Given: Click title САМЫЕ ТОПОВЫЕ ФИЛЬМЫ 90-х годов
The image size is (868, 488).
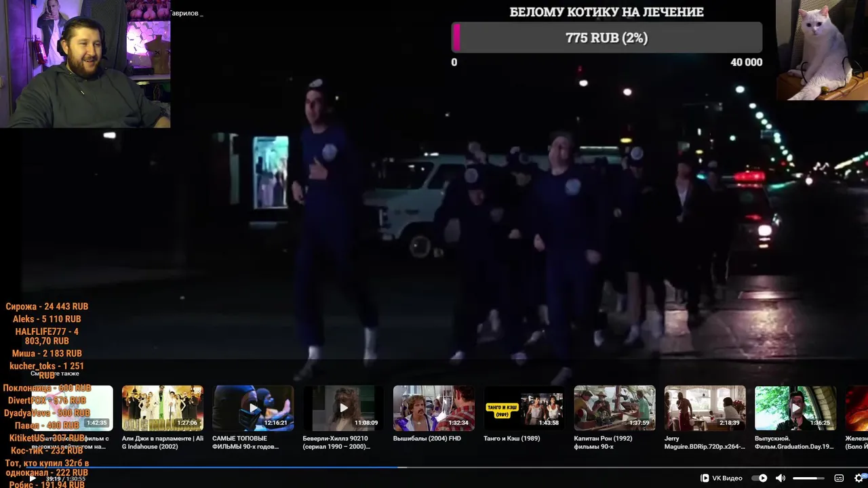Looking at the screenshot, I should click(x=245, y=443).
